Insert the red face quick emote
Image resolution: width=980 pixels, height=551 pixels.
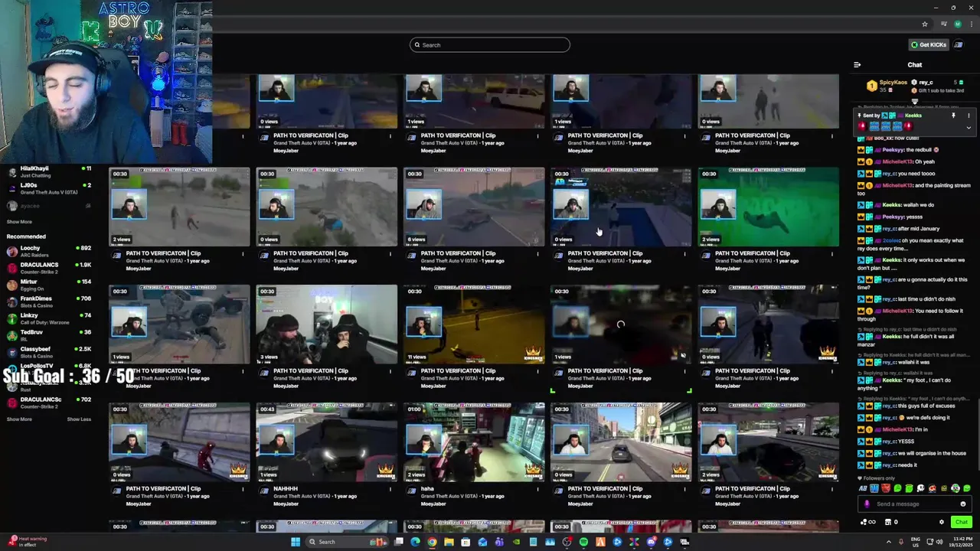tap(886, 488)
